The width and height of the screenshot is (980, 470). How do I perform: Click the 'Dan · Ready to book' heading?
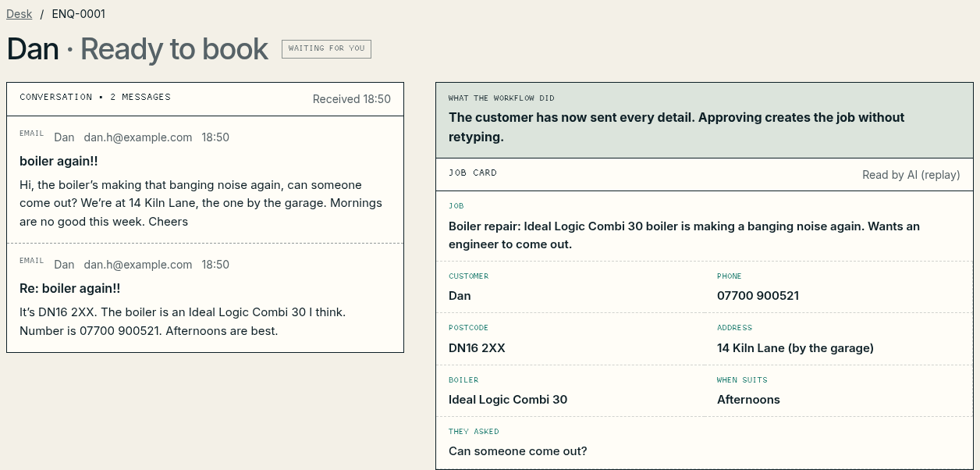click(137, 49)
